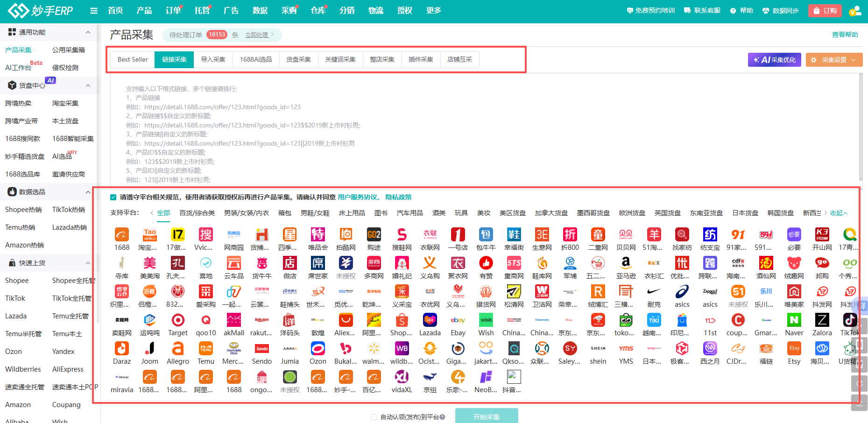
Task: Open the 整店采集 tab
Action: [382, 59]
